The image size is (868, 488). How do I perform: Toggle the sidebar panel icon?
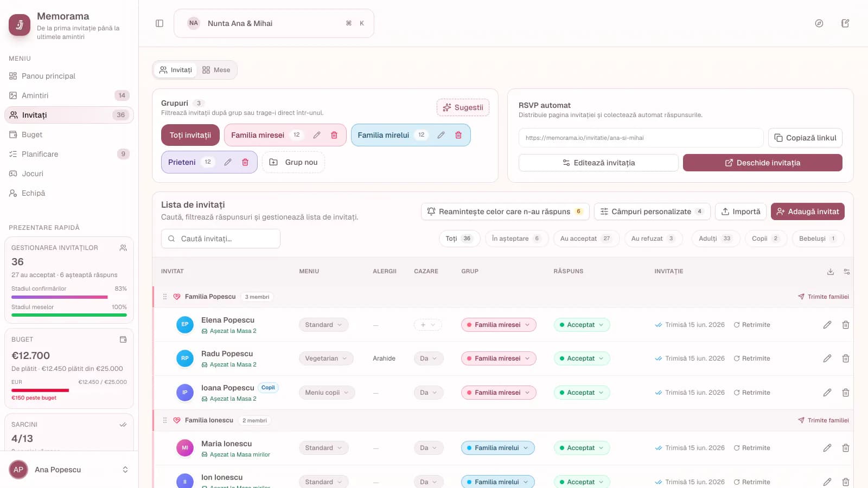pyautogui.click(x=159, y=23)
